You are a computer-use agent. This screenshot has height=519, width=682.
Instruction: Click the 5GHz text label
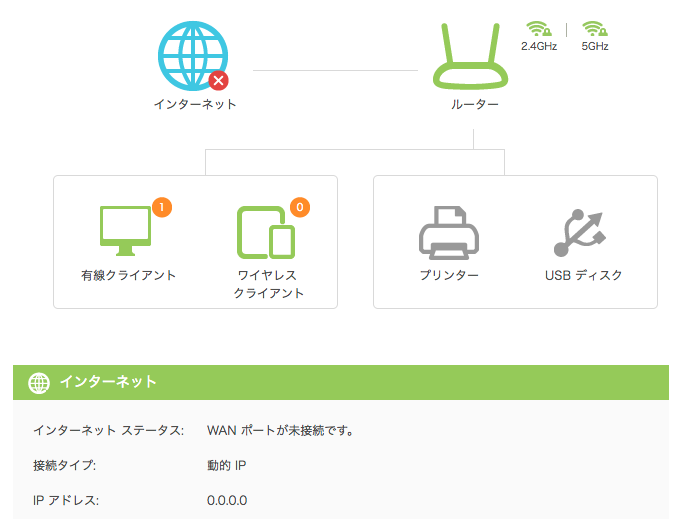click(595, 46)
